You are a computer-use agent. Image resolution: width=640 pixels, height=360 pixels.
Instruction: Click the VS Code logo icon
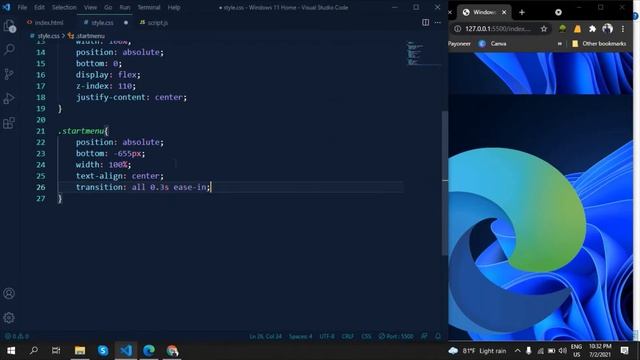pyautogui.click(x=6, y=7)
